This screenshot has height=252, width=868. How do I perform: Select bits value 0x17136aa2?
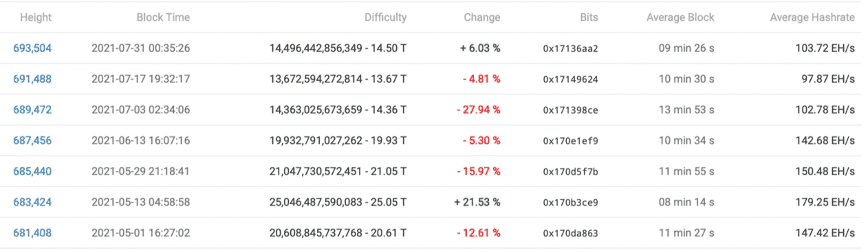coord(571,49)
